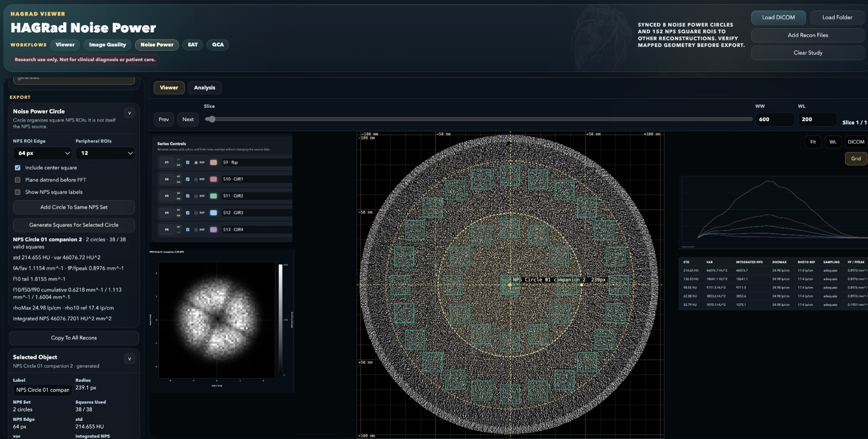The height and width of the screenshot is (439, 868).
Task: Switch to the Viewer tab
Action: pyautogui.click(x=169, y=88)
